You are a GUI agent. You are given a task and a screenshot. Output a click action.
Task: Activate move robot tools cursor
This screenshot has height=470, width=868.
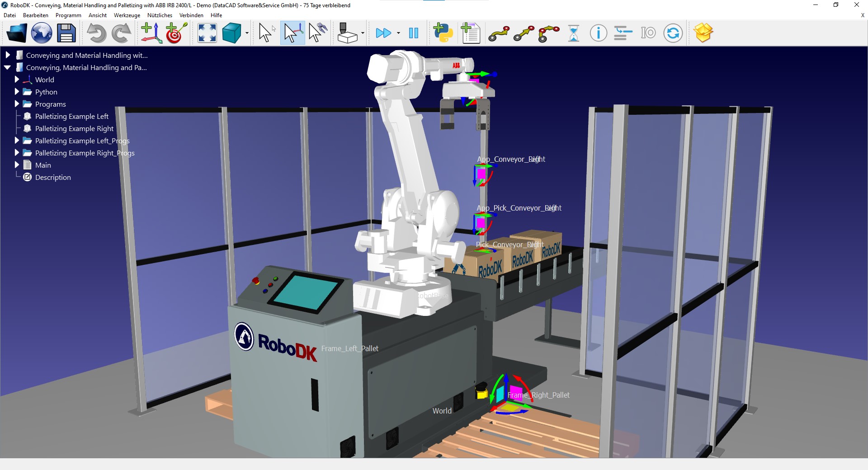click(318, 33)
